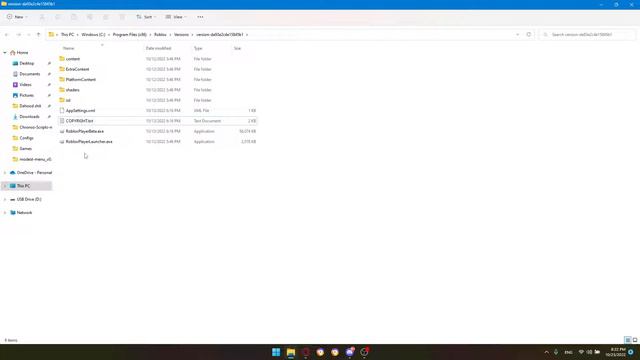The image size is (640, 360).
Task: Open the See more ellipsis menu
Action: tap(200, 17)
